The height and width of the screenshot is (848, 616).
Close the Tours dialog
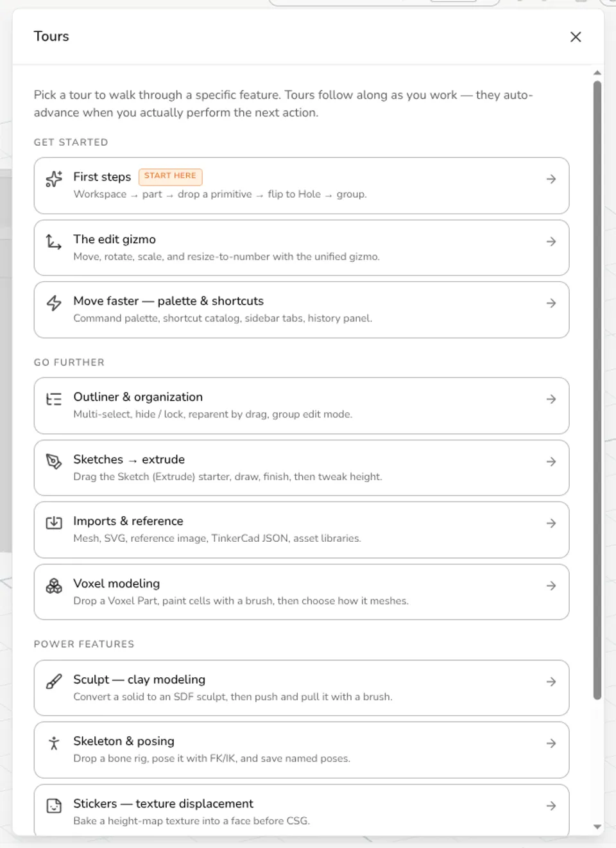[576, 37]
